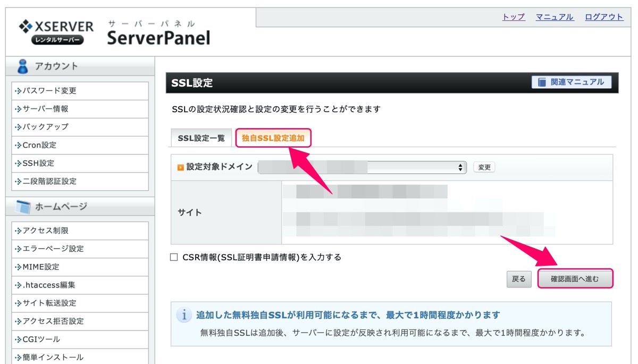The width and height of the screenshot is (638, 364).
Task: Click the homepage section window icon
Action: pos(23,207)
